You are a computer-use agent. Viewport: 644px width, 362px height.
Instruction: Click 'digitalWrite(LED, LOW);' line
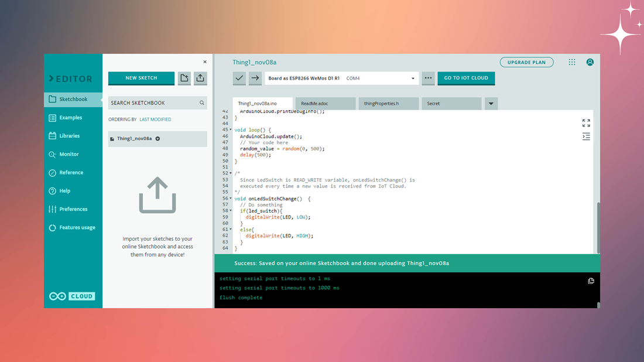(x=278, y=217)
